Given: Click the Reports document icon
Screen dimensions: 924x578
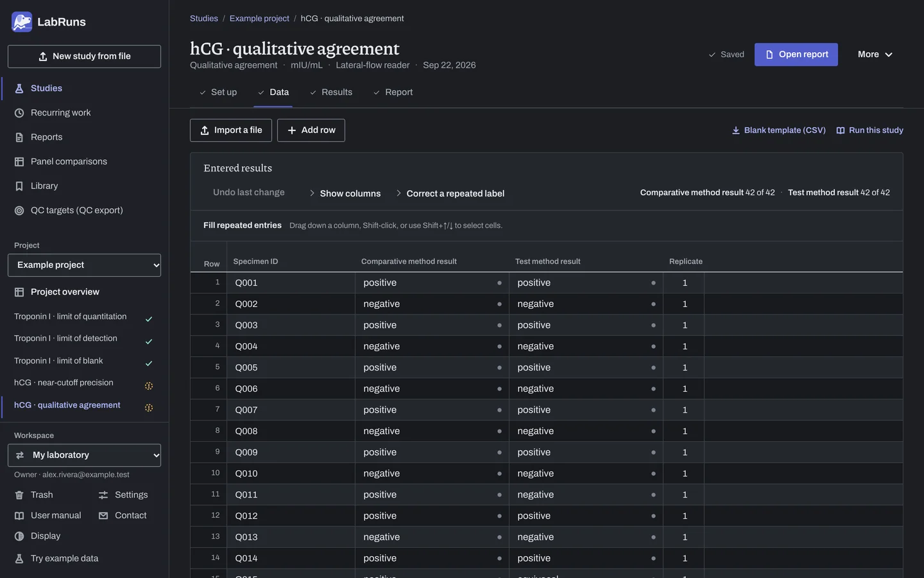Looking at the screenshot, I should pos(19,137).
